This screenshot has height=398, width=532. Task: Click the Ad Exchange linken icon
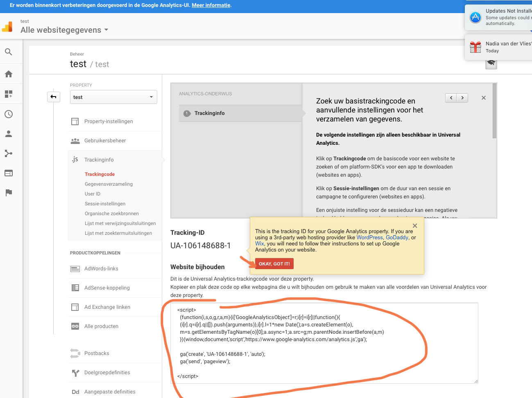[75, 307]
